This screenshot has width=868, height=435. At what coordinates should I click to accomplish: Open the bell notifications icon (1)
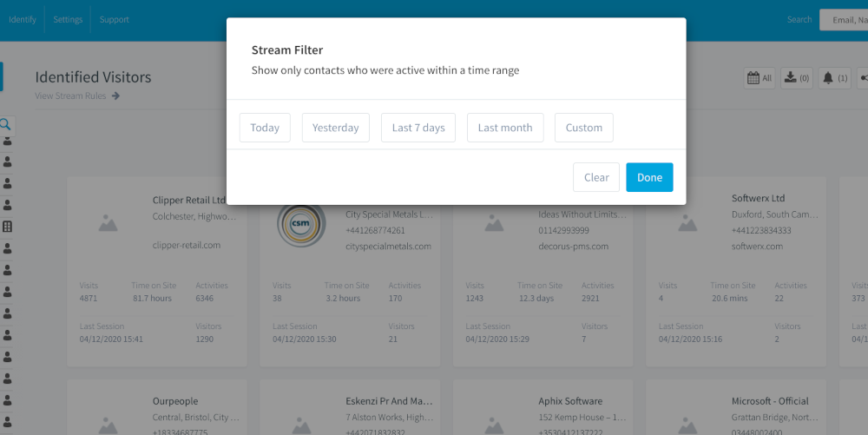[834, 78]
